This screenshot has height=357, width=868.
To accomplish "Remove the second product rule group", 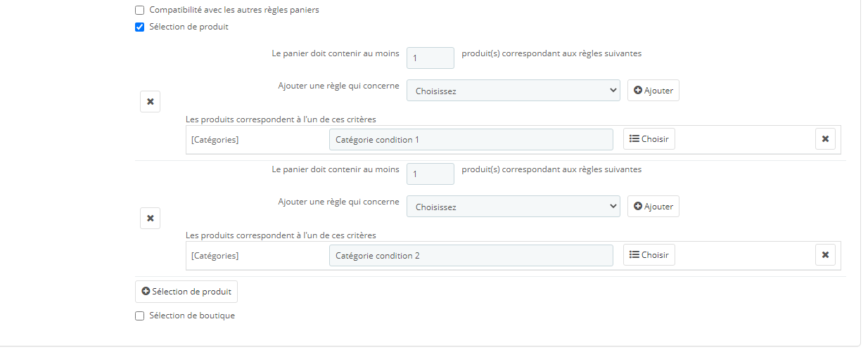I will tap(151, 218).
